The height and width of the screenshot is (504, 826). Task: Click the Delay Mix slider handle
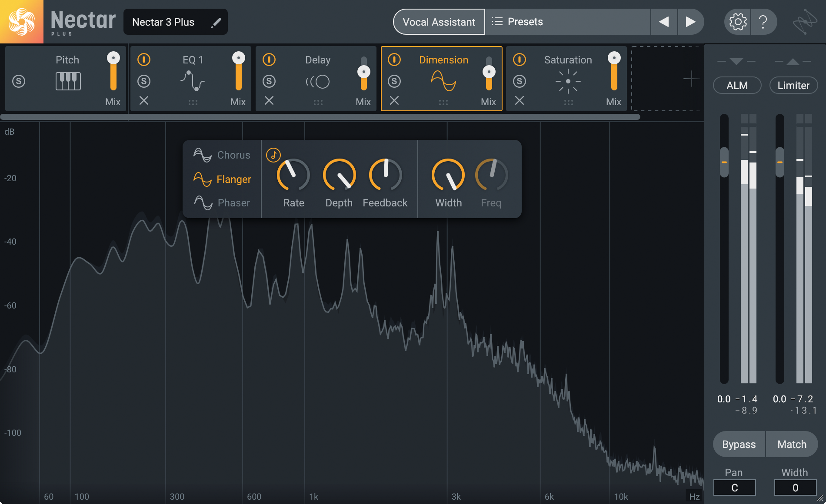(364, 72)
